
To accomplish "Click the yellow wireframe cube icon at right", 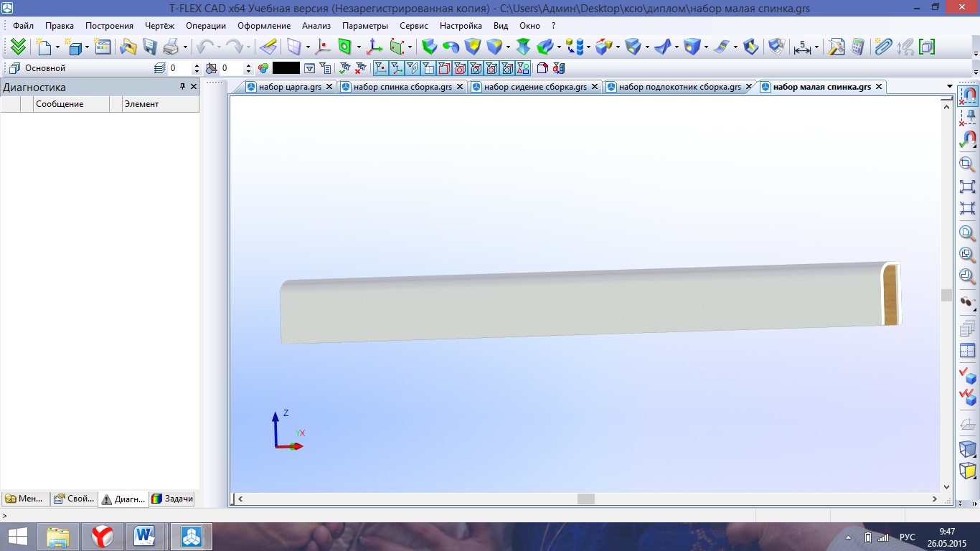I will click(968, 471).
